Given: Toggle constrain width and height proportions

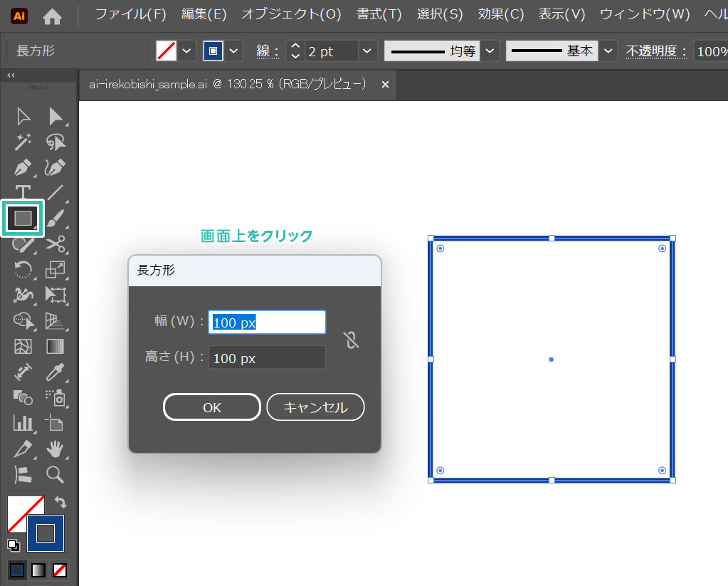Looking at the screenshot, I should tap(351, 340).
